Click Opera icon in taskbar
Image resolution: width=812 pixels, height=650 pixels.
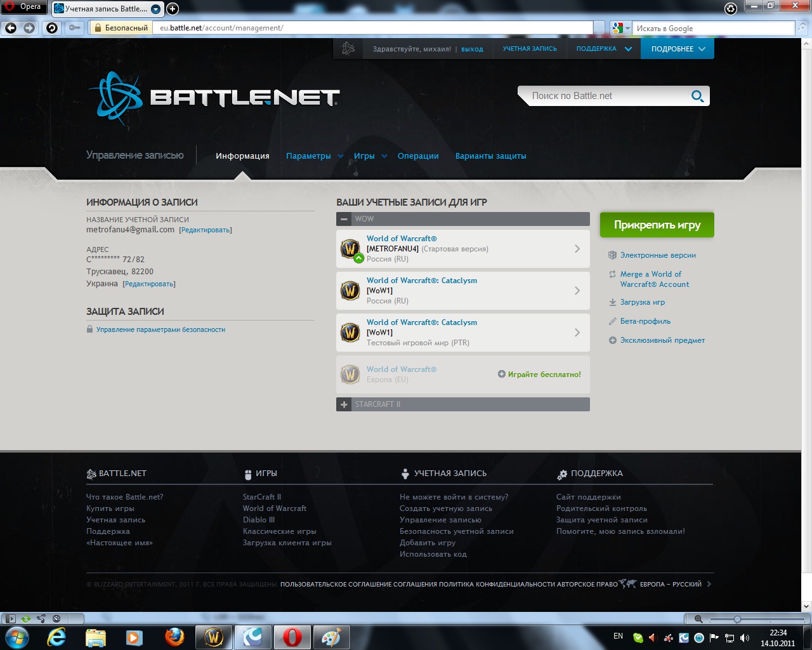tap(292, 637)
